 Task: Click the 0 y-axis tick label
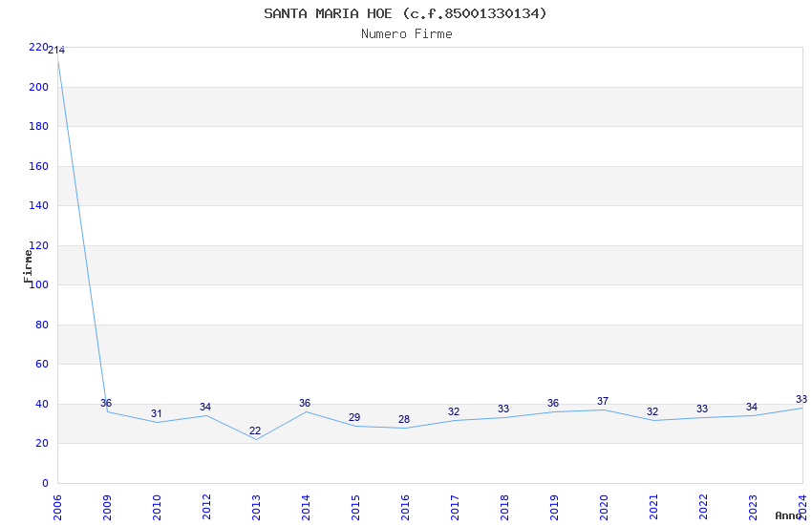pyautogui.click(x=45, y=483)
